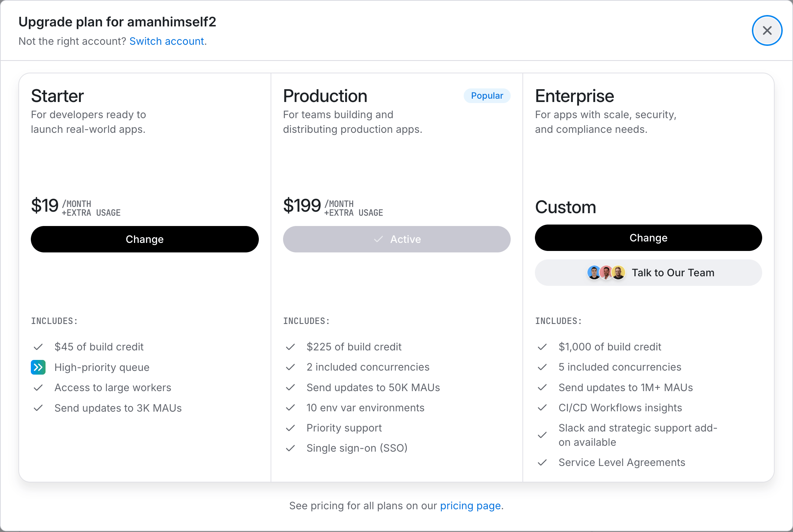Click the $199 Production price text

coord(302,205)
